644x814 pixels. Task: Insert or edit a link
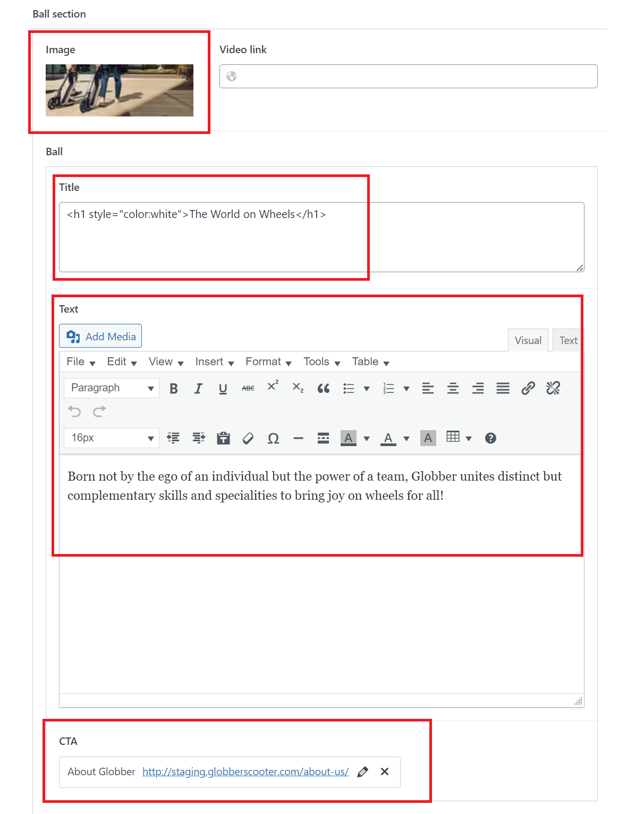[x=528, y=389]
